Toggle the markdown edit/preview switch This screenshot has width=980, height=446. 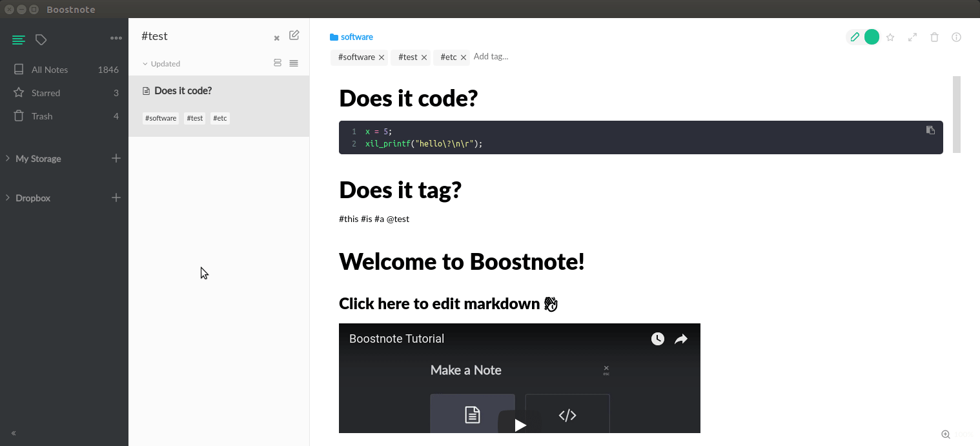pos(863,37)
